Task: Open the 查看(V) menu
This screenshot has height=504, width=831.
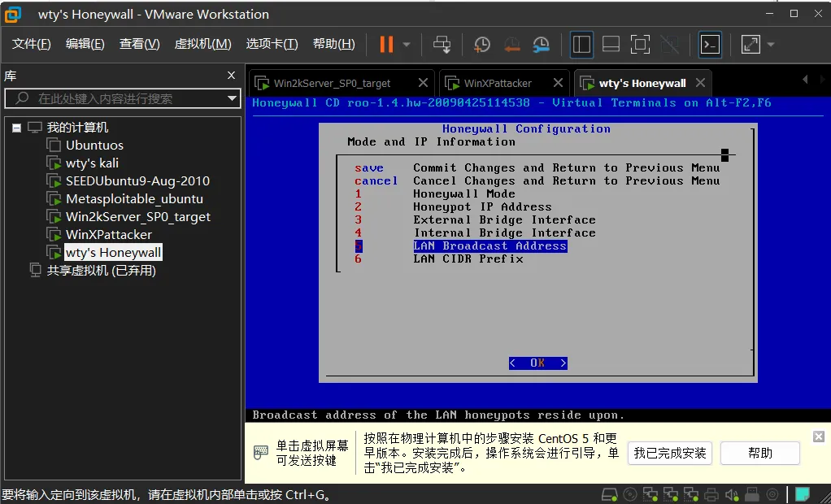Action: [x=139, y=44]
